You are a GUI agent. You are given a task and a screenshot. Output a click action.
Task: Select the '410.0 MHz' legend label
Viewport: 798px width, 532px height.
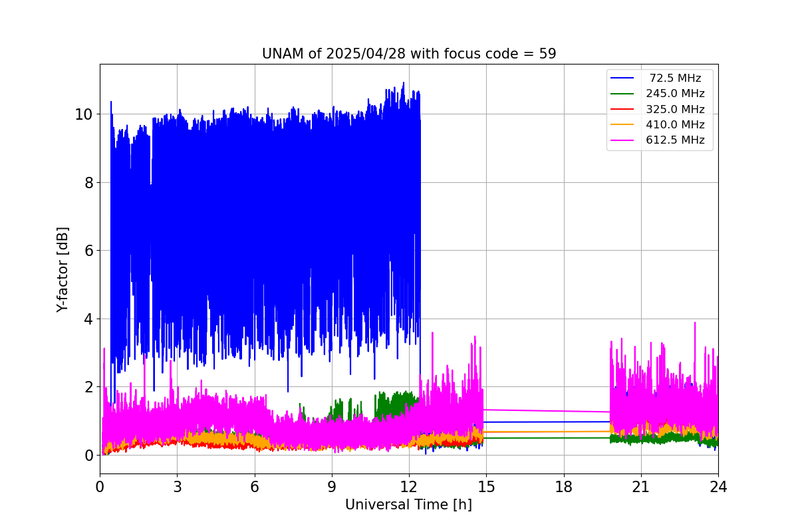click(x=675, y=124)
